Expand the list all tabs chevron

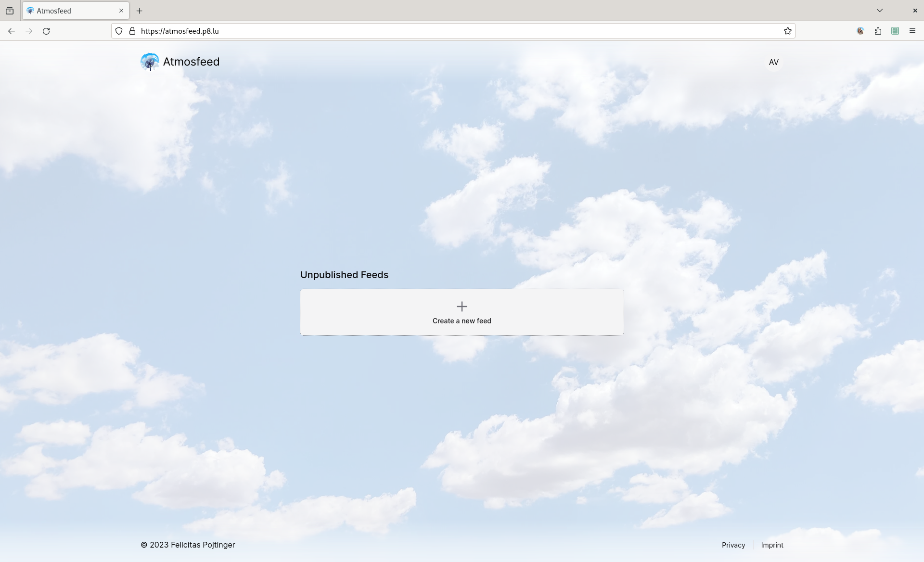[879, 11]
